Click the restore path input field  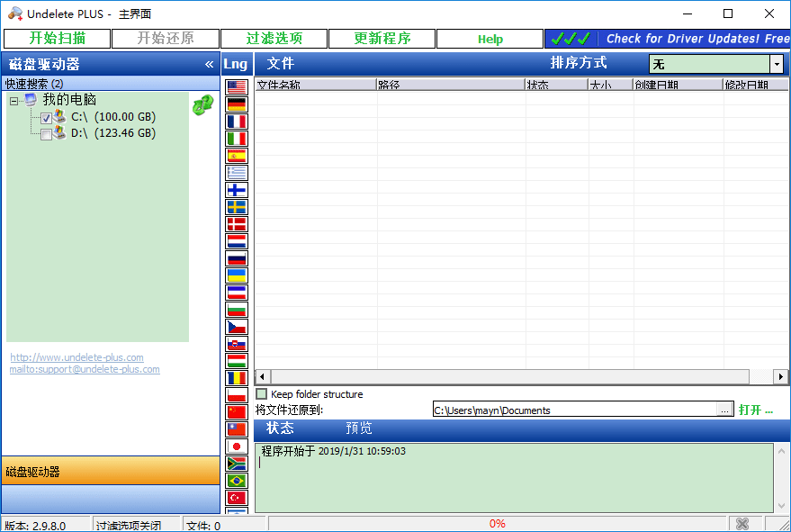click(x=575, y=410)
